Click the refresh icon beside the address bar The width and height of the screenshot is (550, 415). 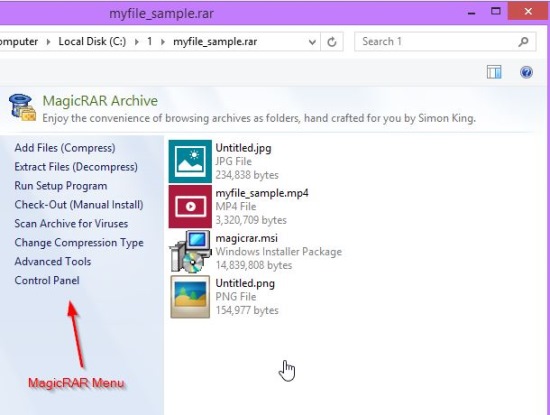(x=332, y=42)
